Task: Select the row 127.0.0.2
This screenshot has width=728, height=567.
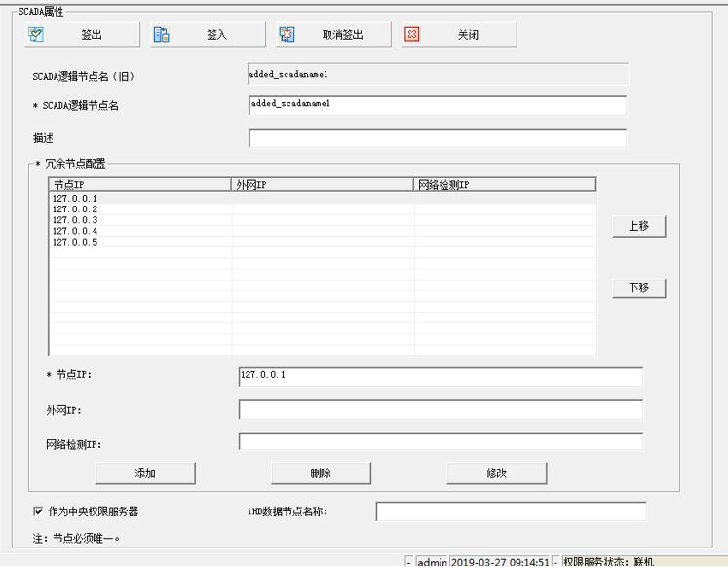Action: pos(323,209)
